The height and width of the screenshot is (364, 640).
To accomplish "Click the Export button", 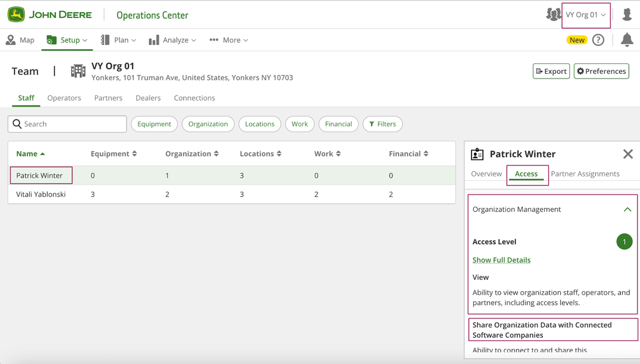I will click(x=551, y=71).
